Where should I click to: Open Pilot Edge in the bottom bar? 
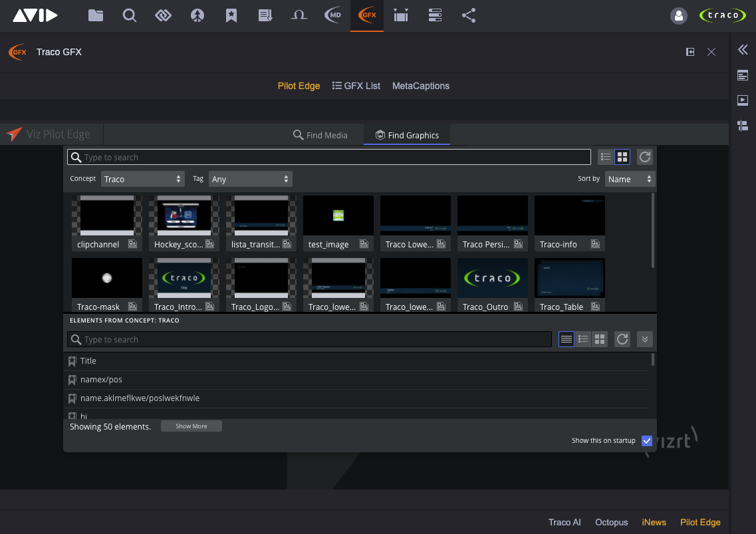[x=700, y=523]
